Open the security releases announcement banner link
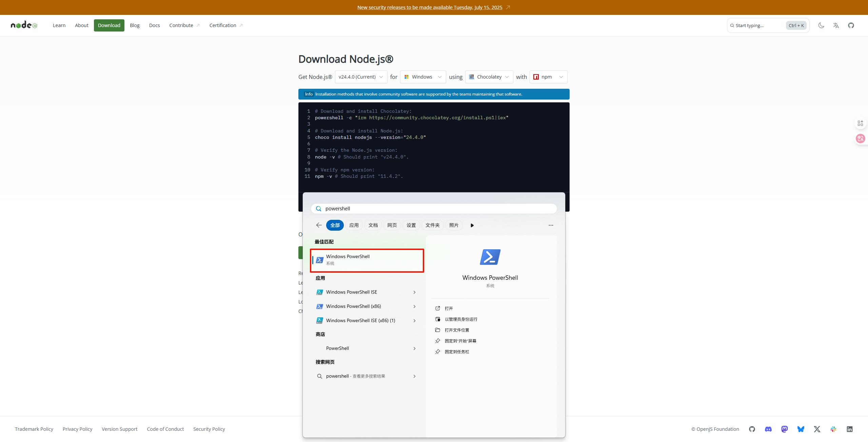868x442 pixels. 430,7
